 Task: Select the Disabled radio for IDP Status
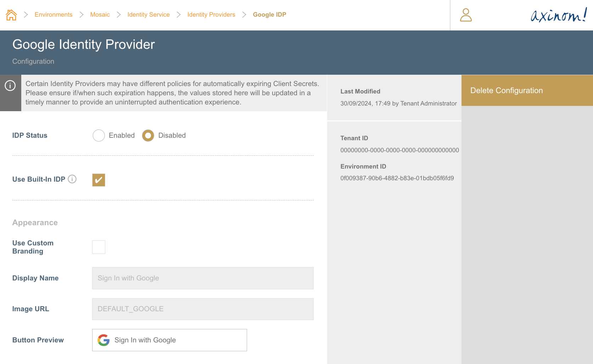[148, 135]
